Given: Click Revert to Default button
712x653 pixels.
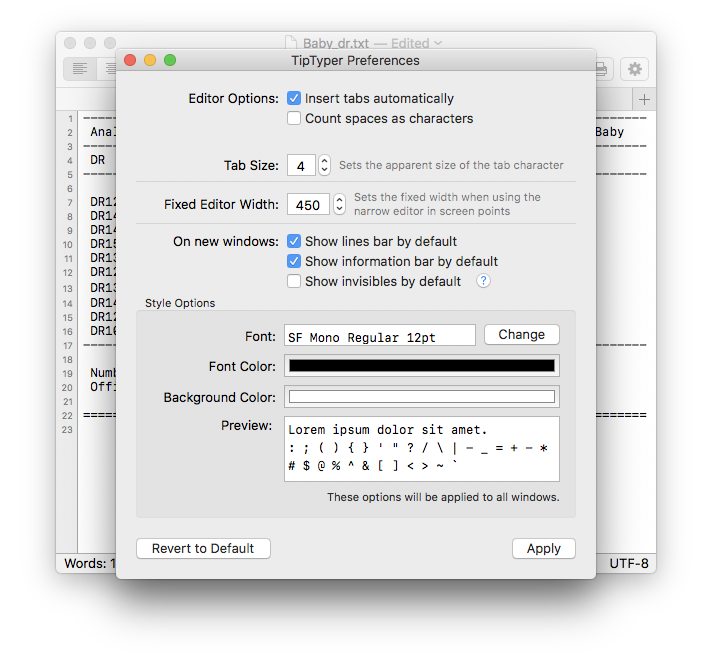Looking at the screenshot, I should [x=203, y=549].
